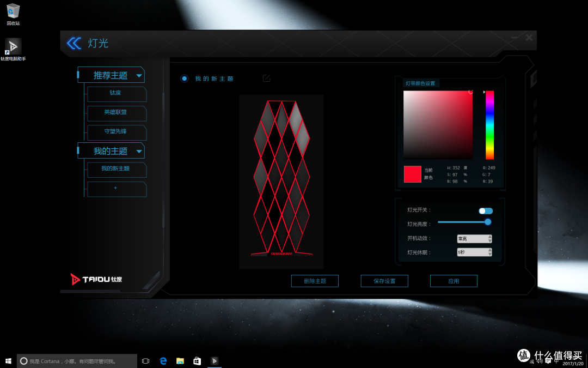Select the 我的新主题 radio button
The image size is (588, 368).
(x=184, y=79)
